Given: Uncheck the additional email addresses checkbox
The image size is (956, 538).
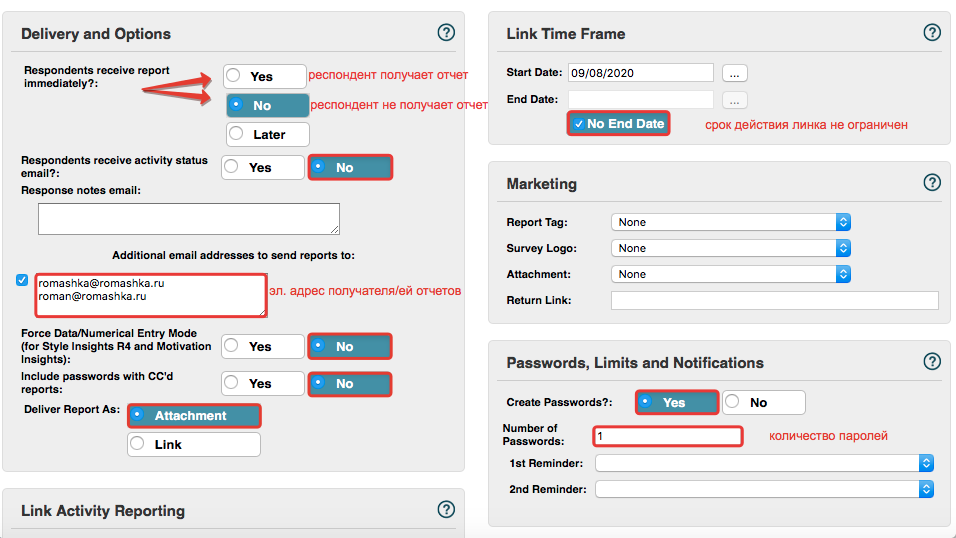Looking at the screenshot, I should [22, 280].
